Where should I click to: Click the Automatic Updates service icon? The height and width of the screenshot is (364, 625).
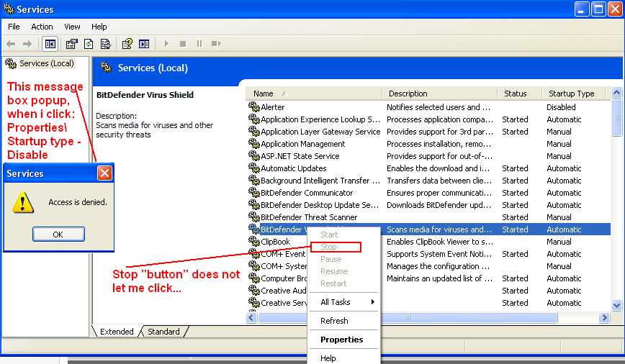pos(254,168)
